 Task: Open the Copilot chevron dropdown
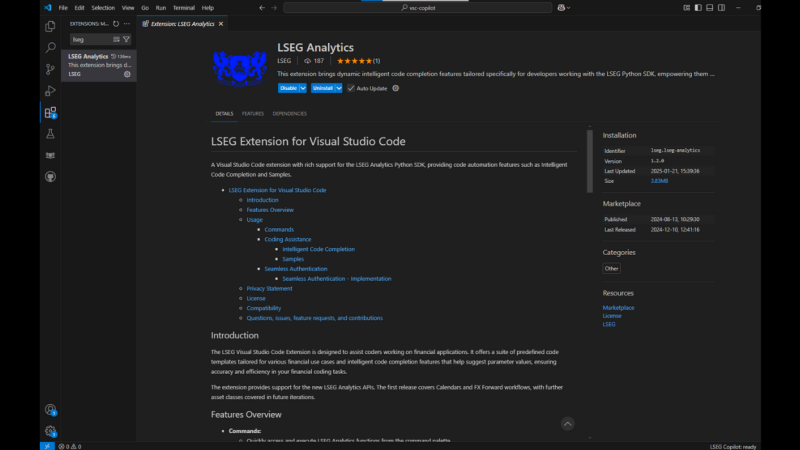coord(568,8)
